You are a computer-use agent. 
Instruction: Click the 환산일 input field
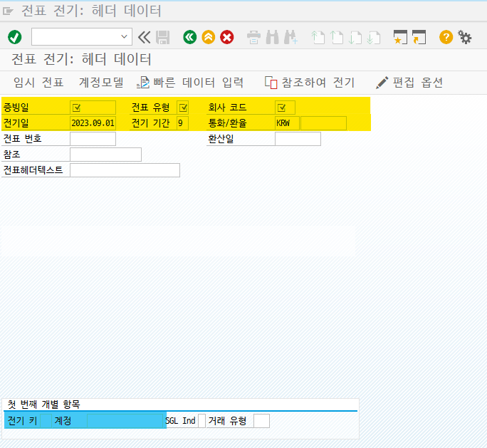(298, 139)
